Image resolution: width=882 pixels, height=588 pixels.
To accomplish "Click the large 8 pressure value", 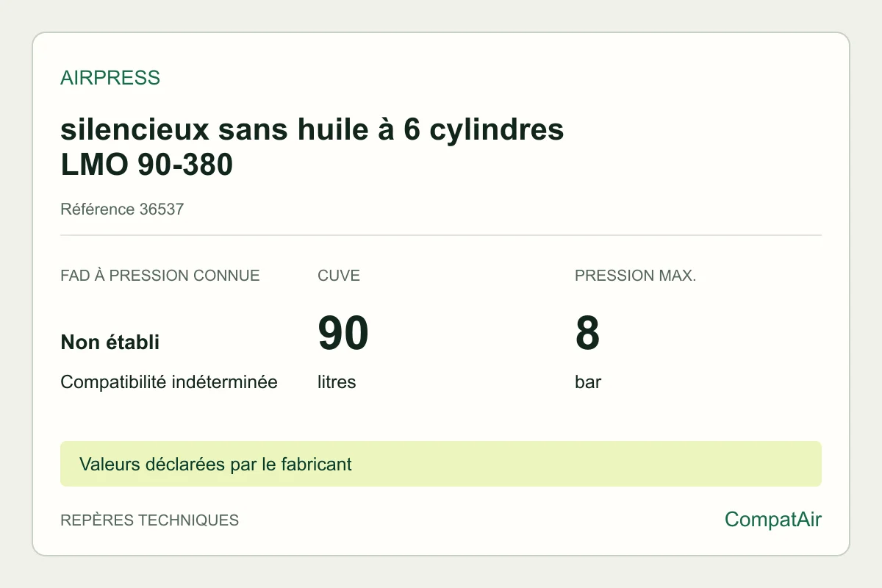I will pos(587,333).
